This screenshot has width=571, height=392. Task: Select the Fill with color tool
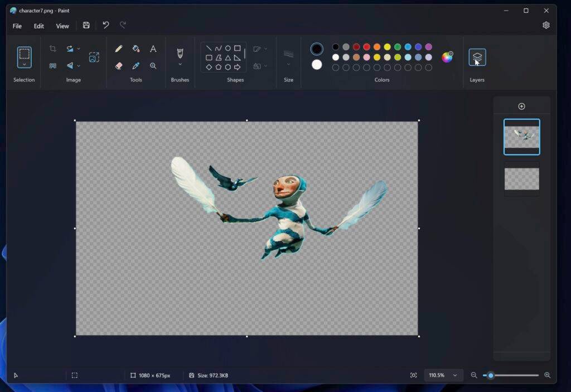pos(136,49)
